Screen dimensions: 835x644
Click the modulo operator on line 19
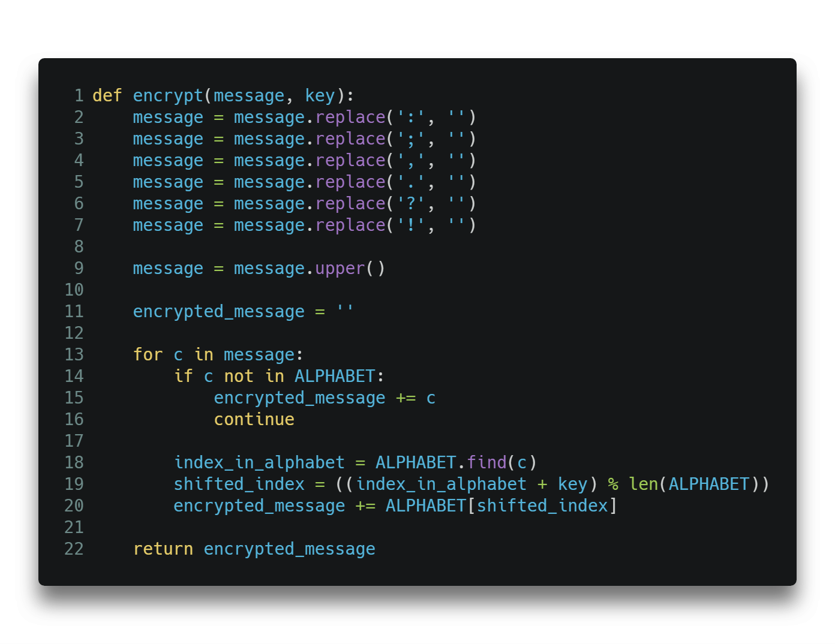pos(613,484)
